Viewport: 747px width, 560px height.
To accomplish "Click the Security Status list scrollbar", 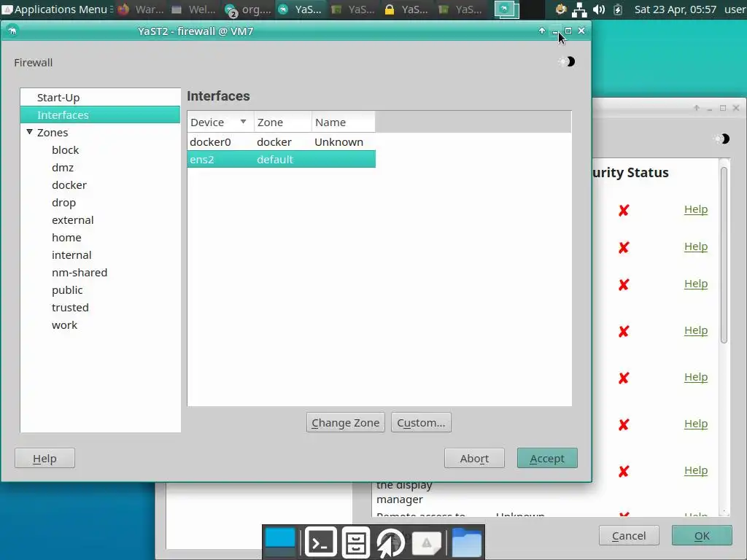I will coord(724,254).
